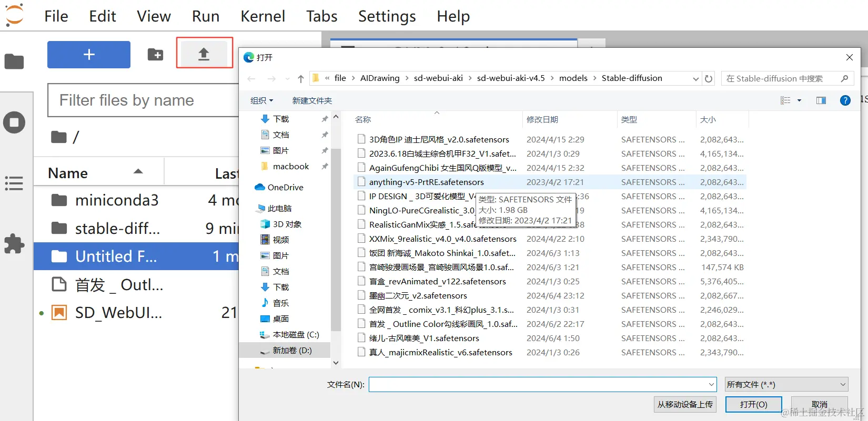Click the JupyterLab logo icon
This screenshot has height=421, width=868.
coord(14,15)
